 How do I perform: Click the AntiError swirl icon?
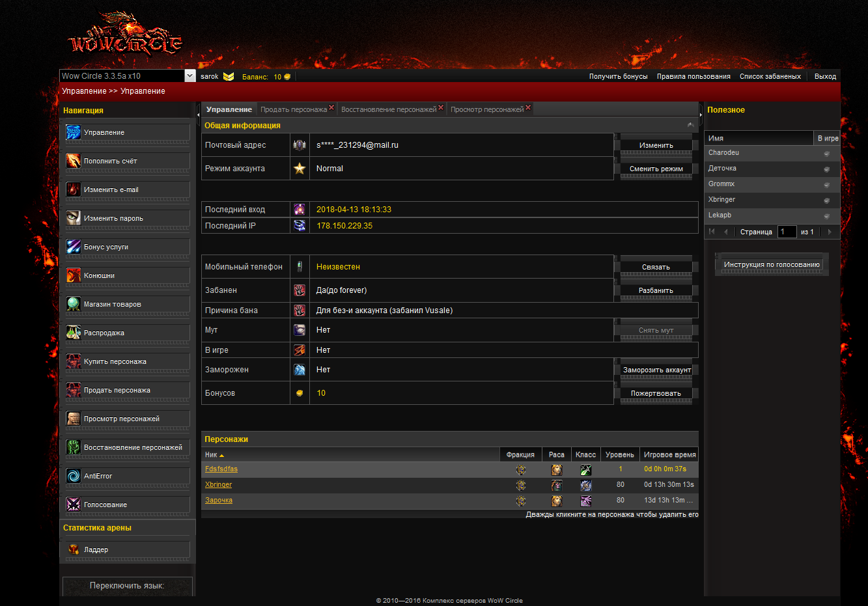tap(74, 476)
